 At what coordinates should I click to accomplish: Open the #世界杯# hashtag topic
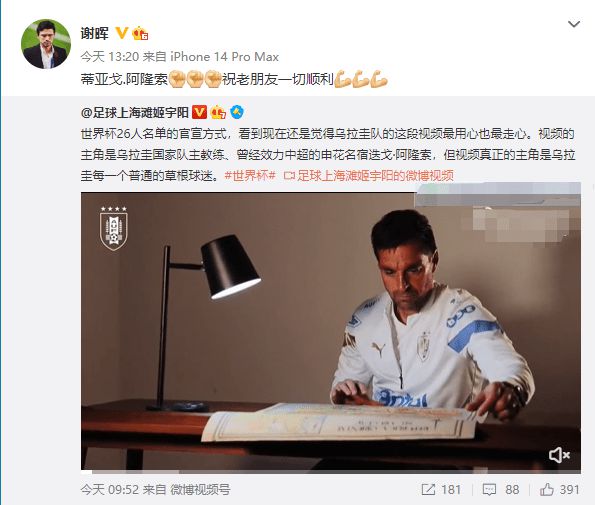point(250,176)
